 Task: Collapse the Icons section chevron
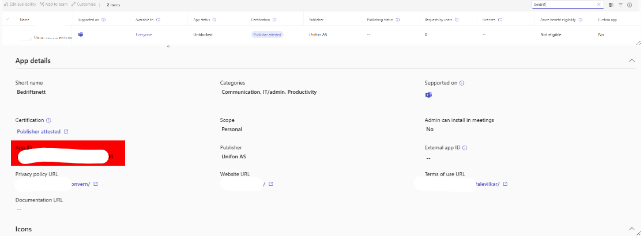point(632,229)
